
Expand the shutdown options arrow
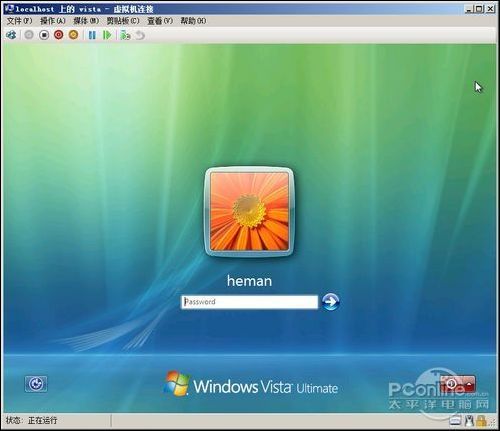click(x=469, y=384)
